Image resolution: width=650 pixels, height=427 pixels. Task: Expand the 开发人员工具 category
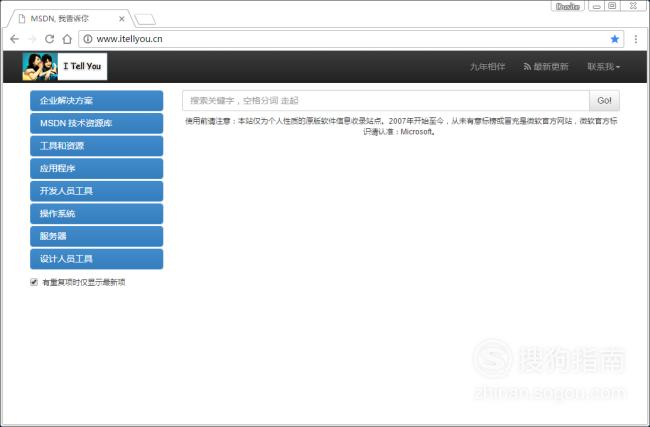97,191
